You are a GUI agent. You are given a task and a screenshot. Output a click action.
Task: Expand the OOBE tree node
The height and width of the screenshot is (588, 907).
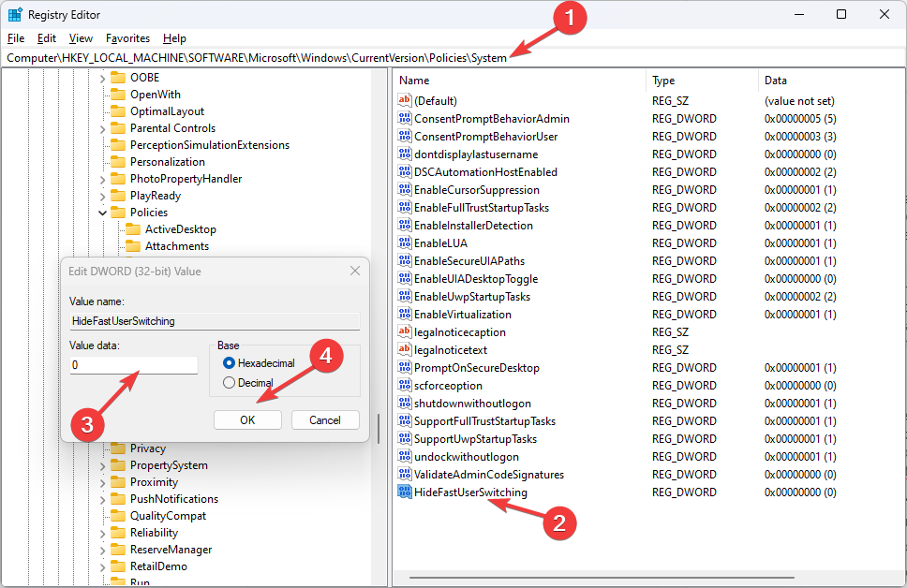pyautogui.click(x=102, y=78)
